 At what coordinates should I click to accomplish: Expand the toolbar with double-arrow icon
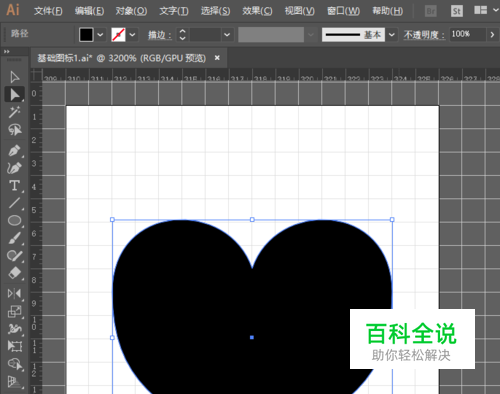click(7, 52)
